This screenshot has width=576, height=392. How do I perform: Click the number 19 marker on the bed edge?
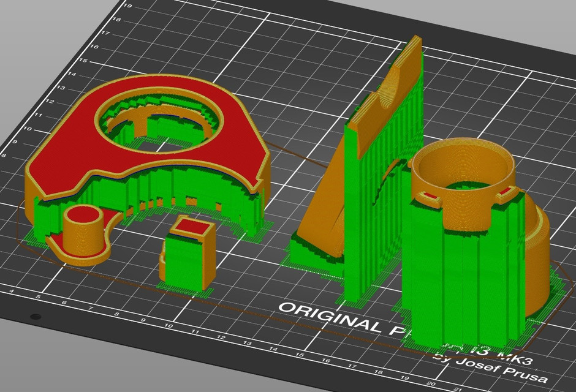pos(127,6)
